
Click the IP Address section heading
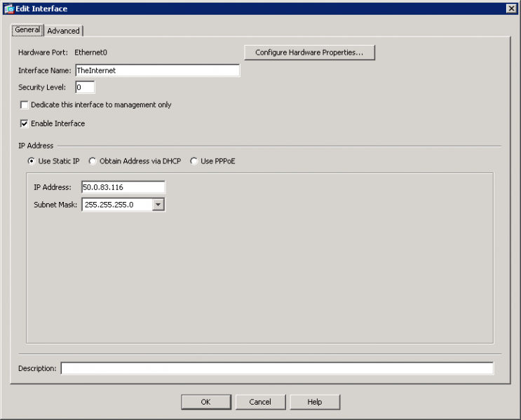tap(36, 146)
